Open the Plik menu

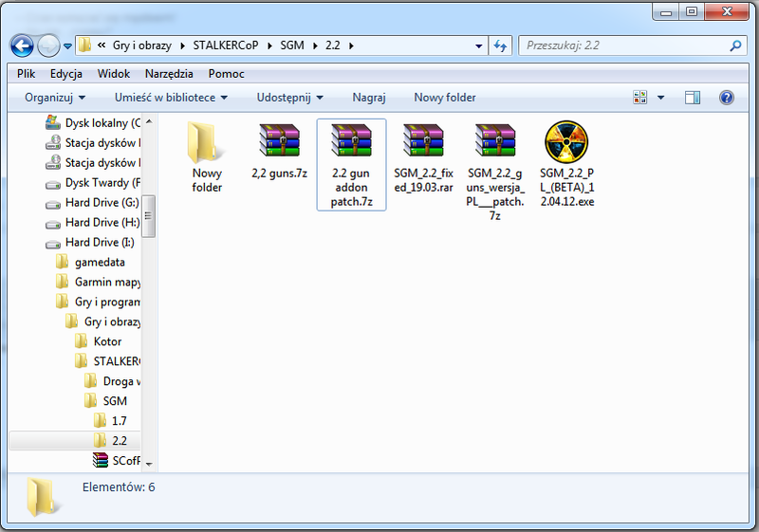[27, 74]
